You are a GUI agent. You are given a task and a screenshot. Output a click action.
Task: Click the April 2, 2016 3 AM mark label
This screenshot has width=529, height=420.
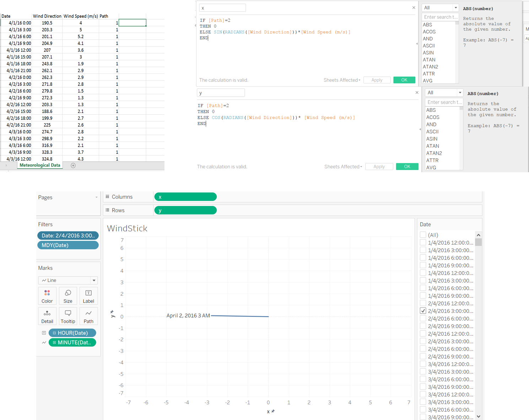188,316
